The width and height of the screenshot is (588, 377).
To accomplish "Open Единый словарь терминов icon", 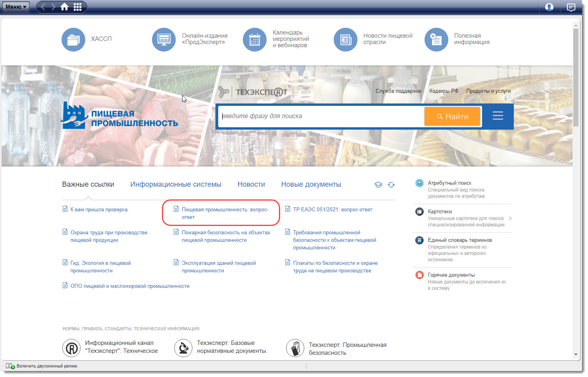I will [x=419, y=240].
